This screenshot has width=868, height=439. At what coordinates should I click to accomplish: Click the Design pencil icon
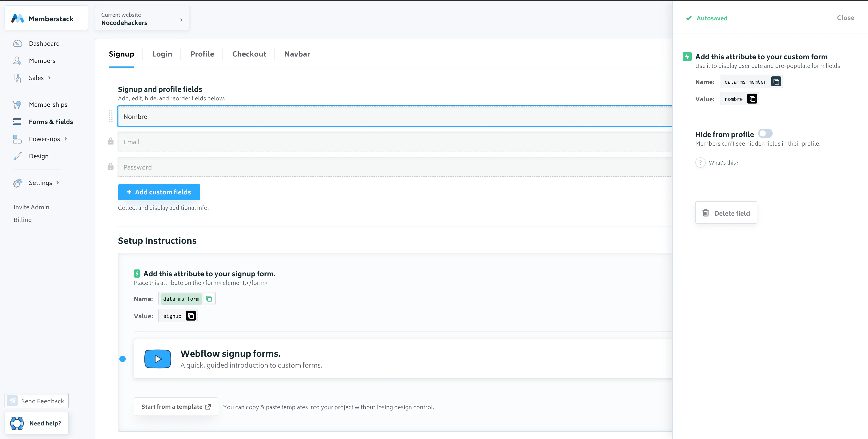pyautogui.click(x=18, y=156)
